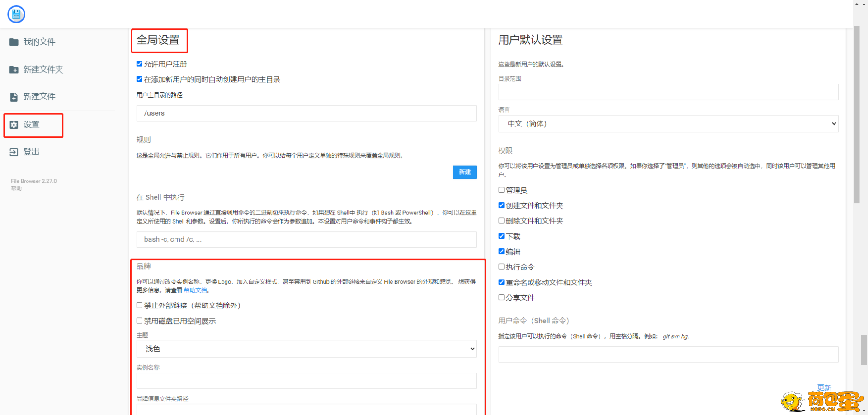868x415 pixels.
Task: Click the 目录范围 input field
Action: tap(668, 92)
